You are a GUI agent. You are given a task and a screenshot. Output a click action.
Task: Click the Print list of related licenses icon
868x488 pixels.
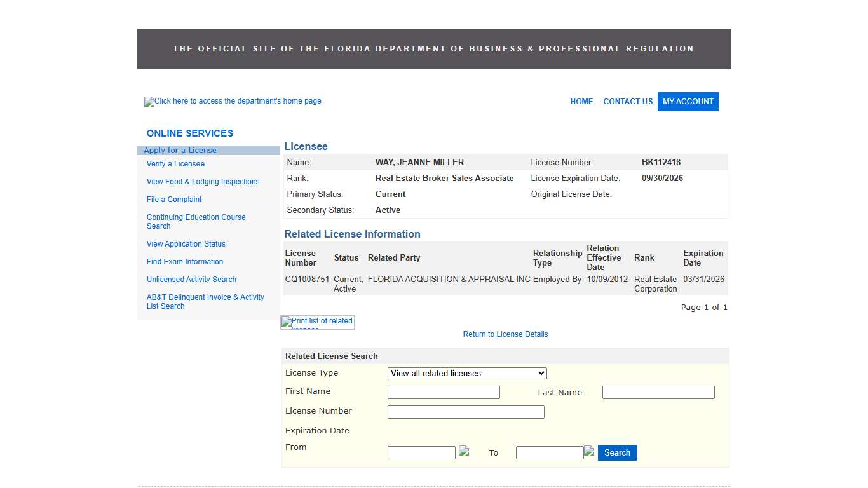coord(316,322)
